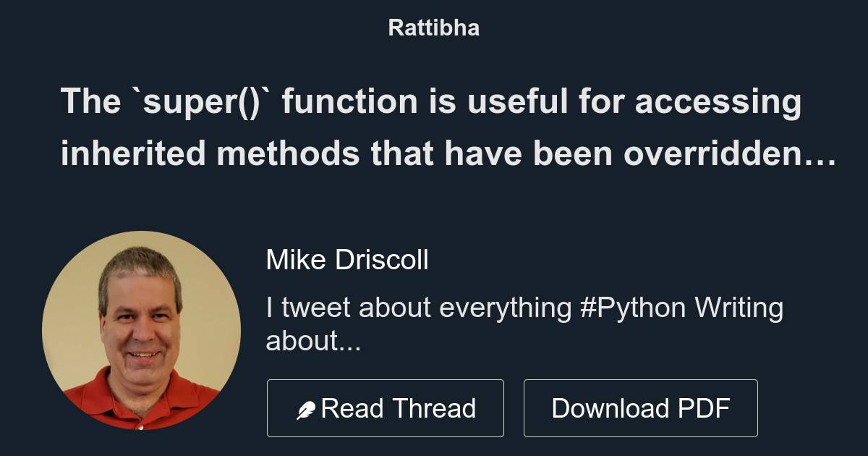Image resolution: width=868 pixels, height=456 pixels.
Task: Click the author name 'Mike Driscoll'
Action: pyautogui.click(x=348, y=259)
